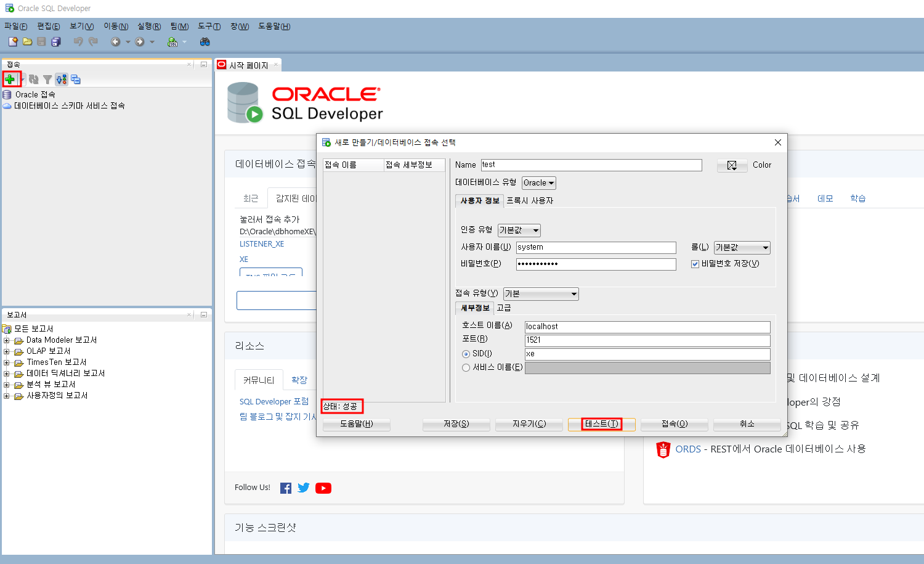Switch to the 확장 tab under 리소스
The height and width of the screenshot is (564, 924).
pos(299,380)
